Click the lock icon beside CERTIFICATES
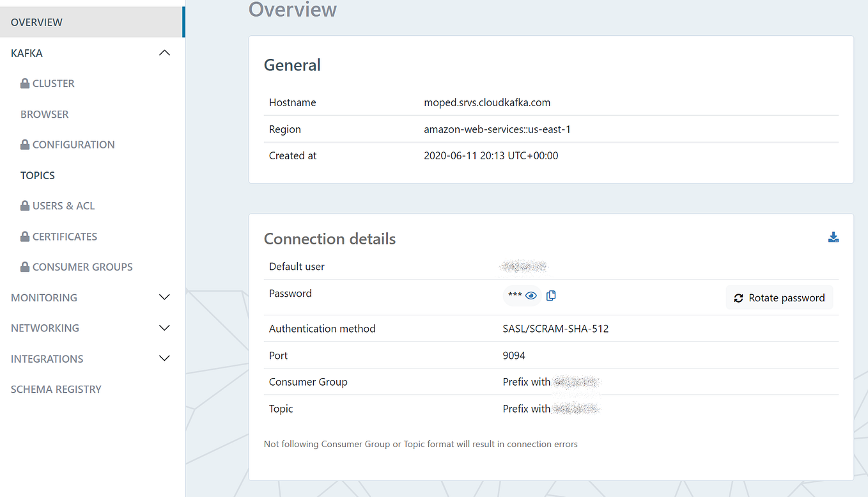Image resolution: width=868 pixels, height=497 pixels. 24,236
